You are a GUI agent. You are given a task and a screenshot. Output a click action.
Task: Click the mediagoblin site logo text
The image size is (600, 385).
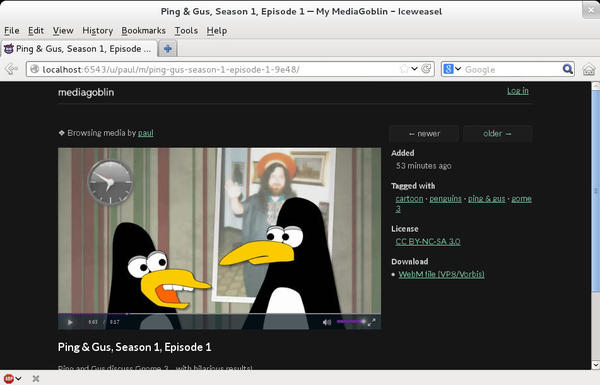[x=86, y=92]
